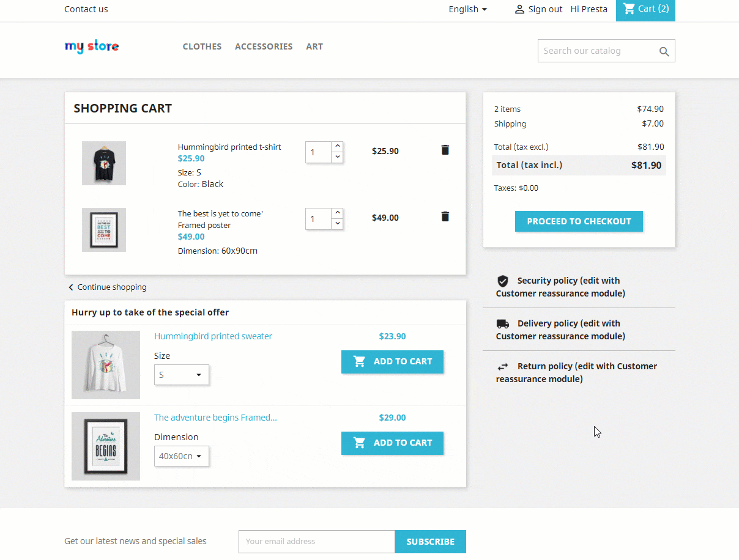Click the Return policy arrows icon
Image resolution: width=739 pixels, height=560 pixels.
(x=503, y=367)
